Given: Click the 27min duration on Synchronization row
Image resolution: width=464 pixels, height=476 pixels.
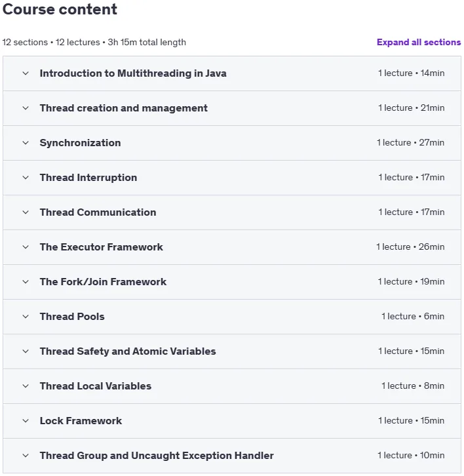Looking at the screenshot, I should 431,143.
